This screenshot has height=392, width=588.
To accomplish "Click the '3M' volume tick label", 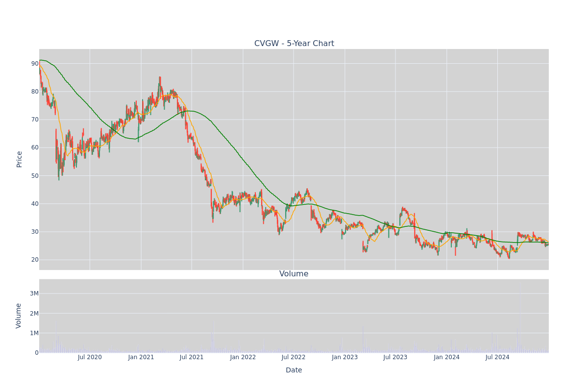I will pos(34,294).
